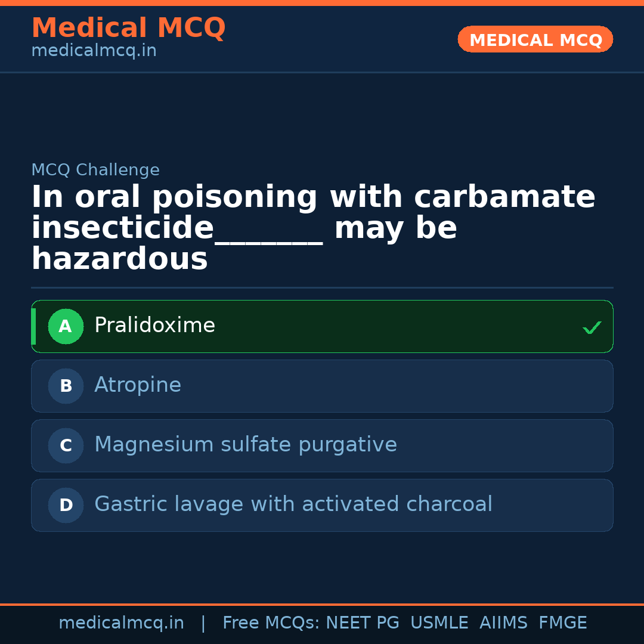644x644 pixels.
Task: Open medicalmcq.in link under the header title
Action: [x=94, y=51]
